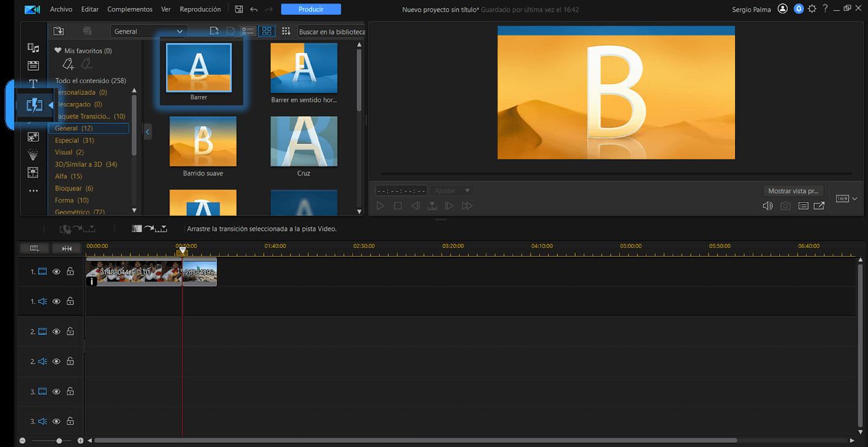The height and width of the screenshot is (447, 868).
Task: Show more rooms via three dots
Action: [x=33, y=191]
